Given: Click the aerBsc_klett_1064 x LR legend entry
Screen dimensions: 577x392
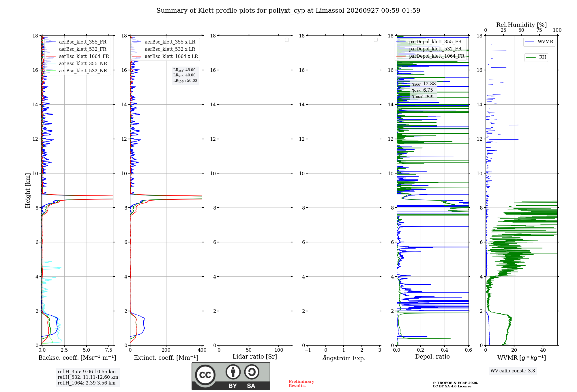Looking at the screenshot, I should [x=166, y=56].
